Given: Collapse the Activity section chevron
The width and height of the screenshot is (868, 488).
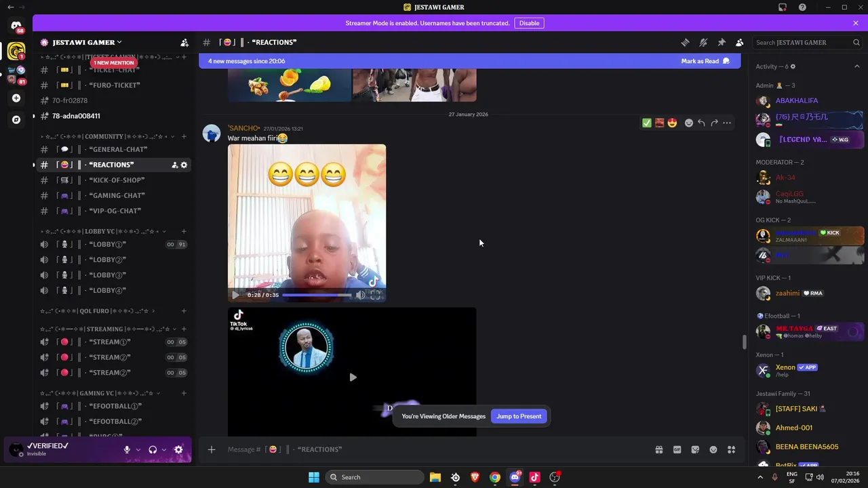Looking at the screenshot, I should [x=856, y=66].
